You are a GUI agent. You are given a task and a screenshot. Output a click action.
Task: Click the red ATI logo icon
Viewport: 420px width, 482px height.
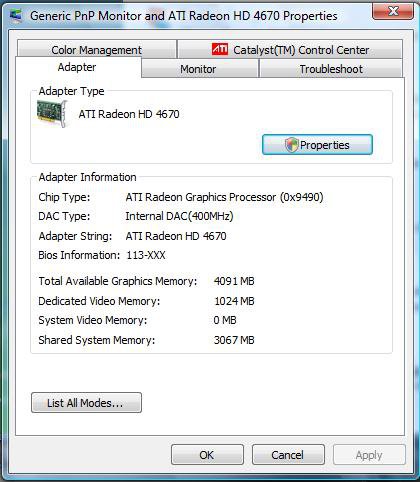220,49
